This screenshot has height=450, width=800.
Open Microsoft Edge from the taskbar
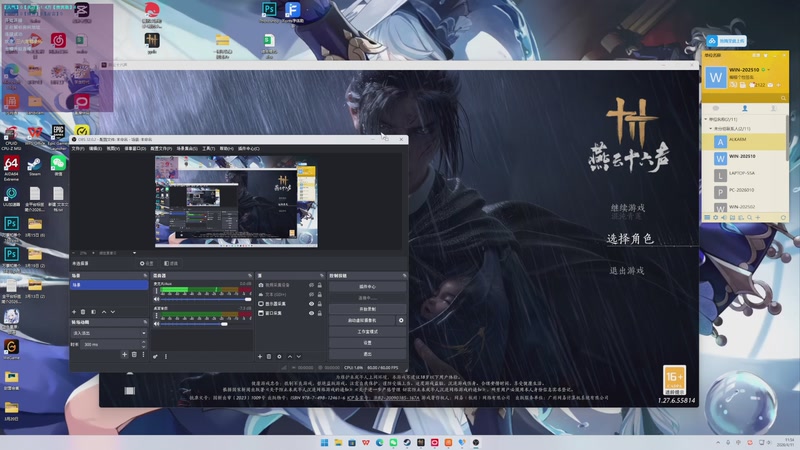point(379,442)
